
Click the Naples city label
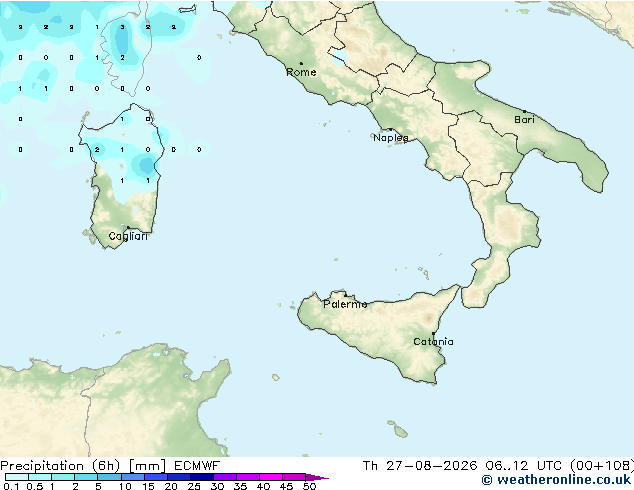coord(391,138)
